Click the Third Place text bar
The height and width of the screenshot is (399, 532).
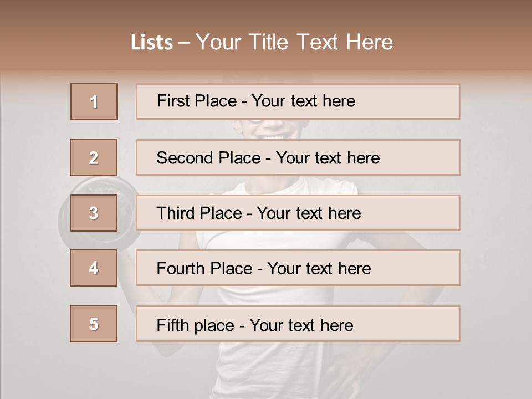point(298,213)
